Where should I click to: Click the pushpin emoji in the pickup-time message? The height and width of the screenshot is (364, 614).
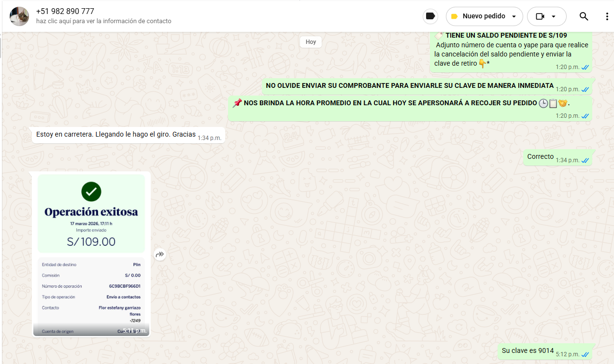click(237, 103)
